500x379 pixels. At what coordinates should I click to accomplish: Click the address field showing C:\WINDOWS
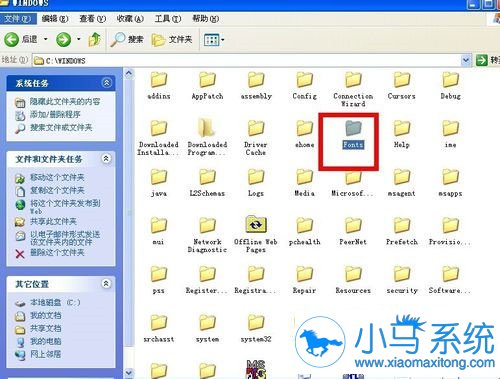[x=247, y=61]
